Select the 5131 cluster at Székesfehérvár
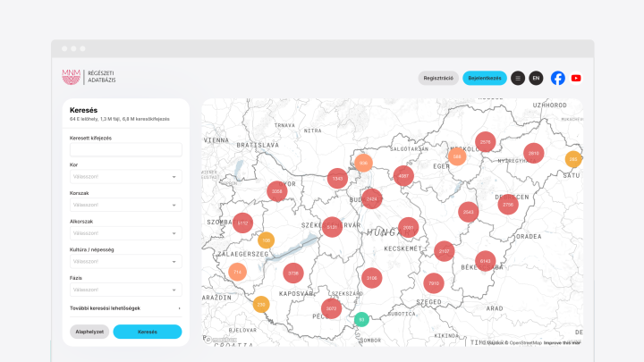This screenshot has height=362, width=644. click(332, 227)
